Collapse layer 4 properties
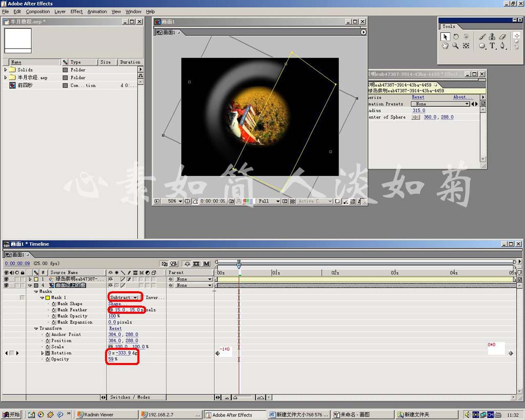 coord(30,285)
